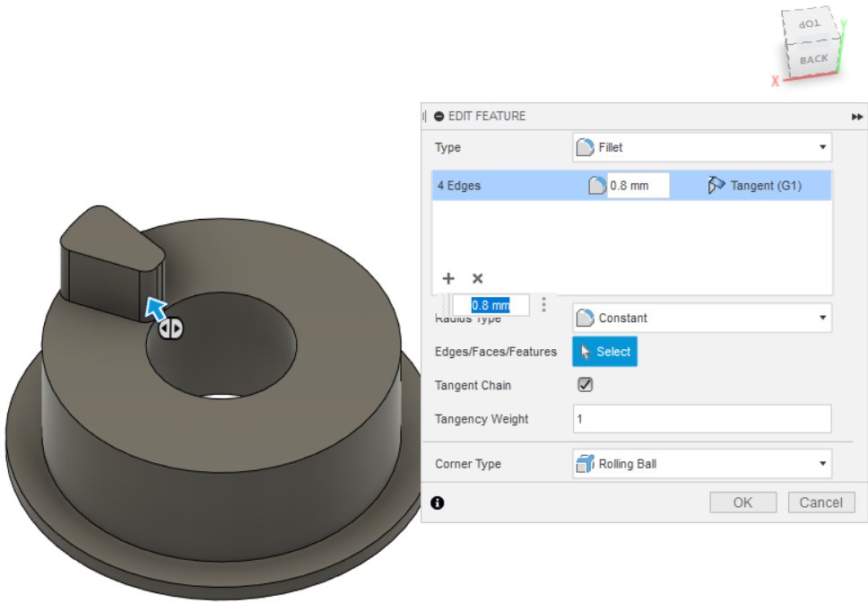Open the Radius Type dropdown showing Constant
Screen dimensions: 868x603
[701, 318]
